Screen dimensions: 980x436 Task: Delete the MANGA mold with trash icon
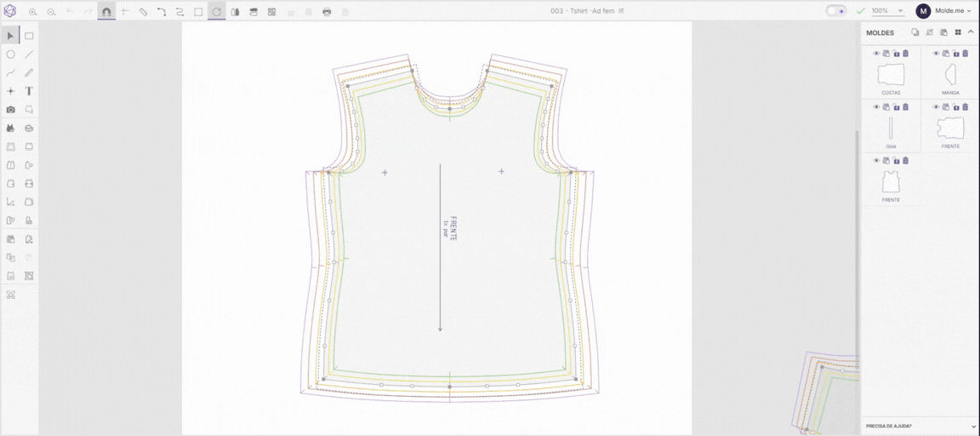pyautogui.click(x=965, y=53)
